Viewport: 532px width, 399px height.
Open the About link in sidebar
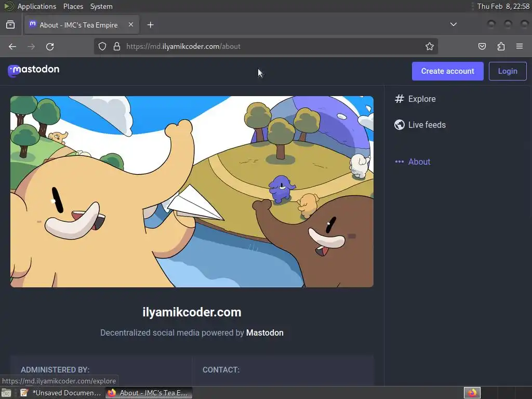pos(419,162)
